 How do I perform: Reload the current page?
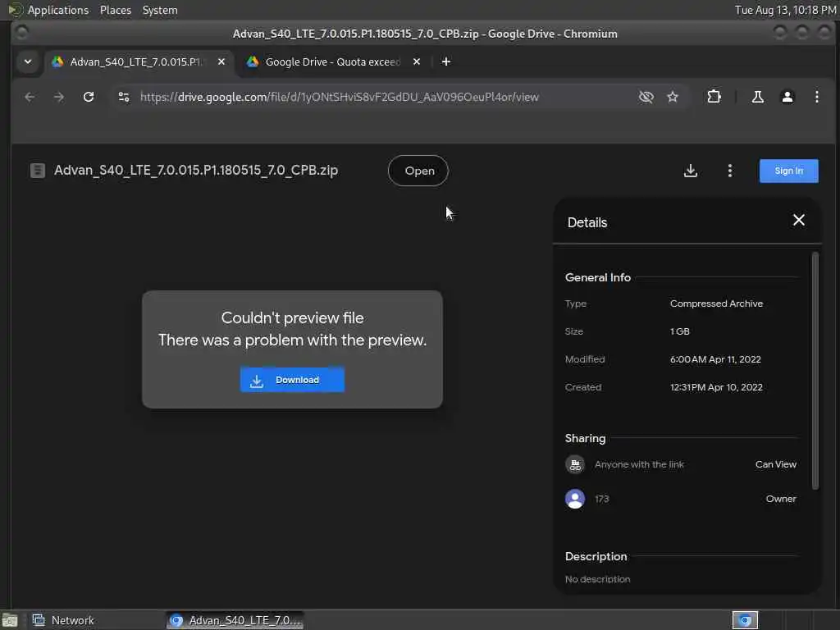pos(89,97)
